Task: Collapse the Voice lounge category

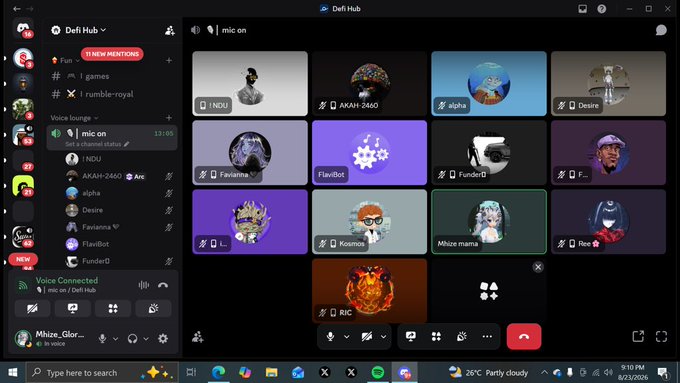Action: 74,118
